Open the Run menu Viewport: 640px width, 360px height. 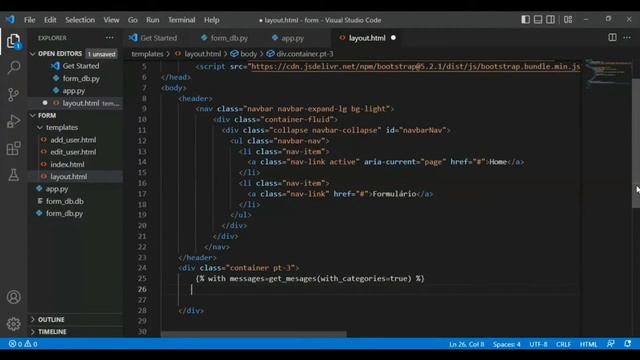[153, 20]
